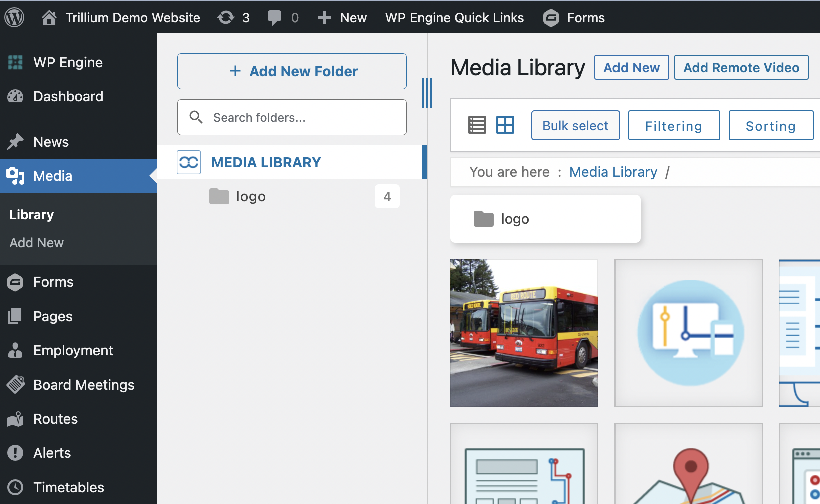Visit Trillium Demo Website via home icon
The width and height of the screenshot is (820, 504).
49,17
